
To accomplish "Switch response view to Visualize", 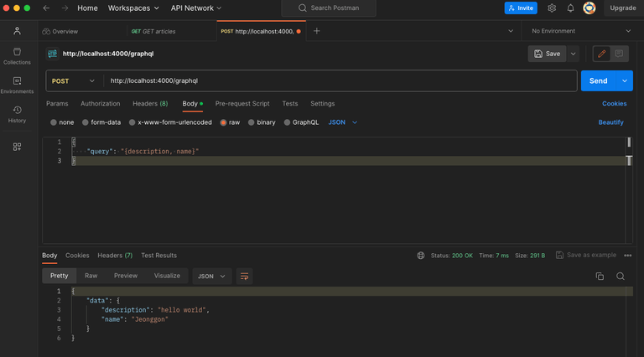I will 167,276.
